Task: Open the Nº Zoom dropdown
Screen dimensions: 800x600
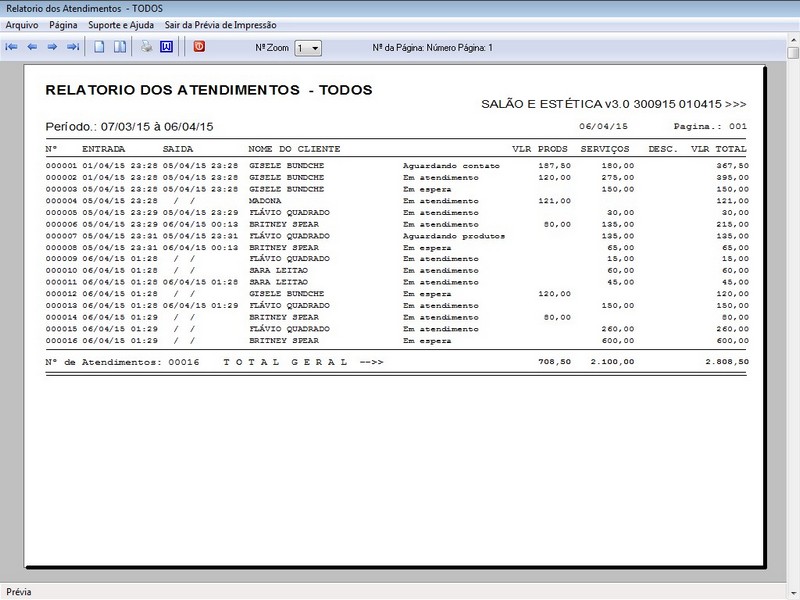Action: [x=314, y=48]
